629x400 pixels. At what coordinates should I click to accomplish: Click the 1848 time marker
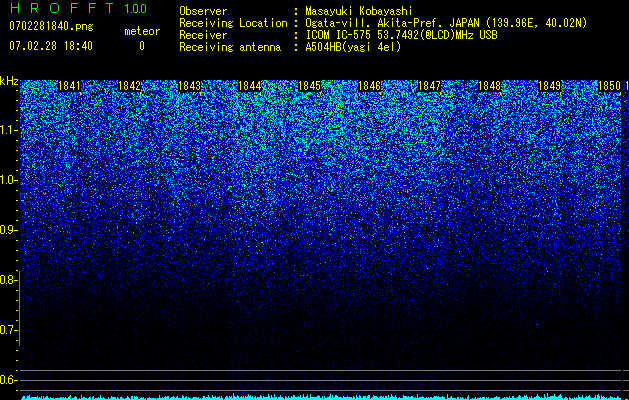point(489,86)
